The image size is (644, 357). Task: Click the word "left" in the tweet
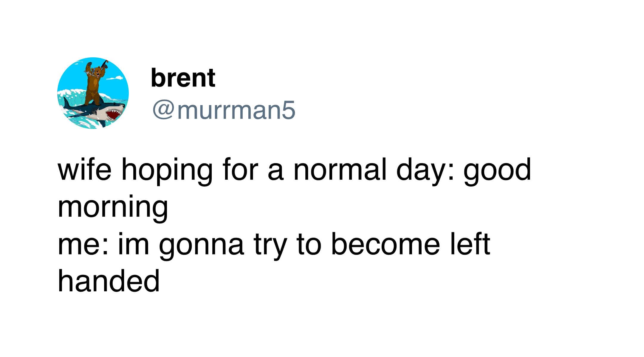tap(470, 244)
